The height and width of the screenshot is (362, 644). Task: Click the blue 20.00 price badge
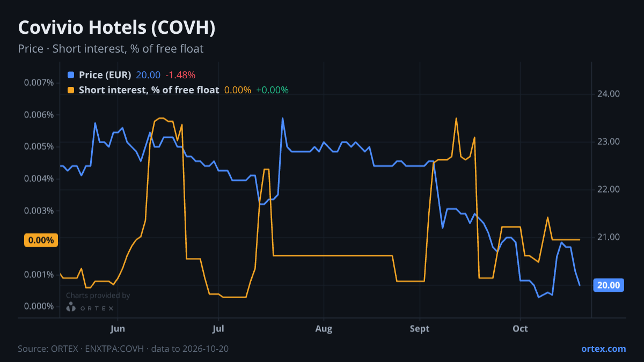[x=609, y=285]
